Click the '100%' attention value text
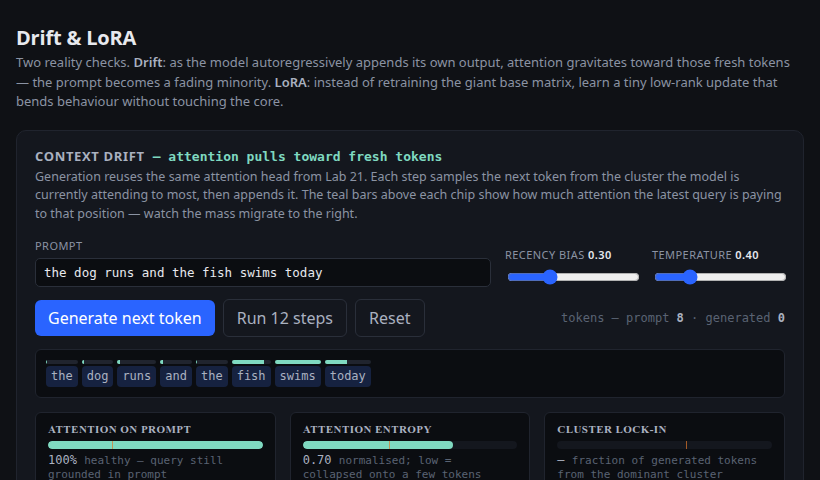 62,460
